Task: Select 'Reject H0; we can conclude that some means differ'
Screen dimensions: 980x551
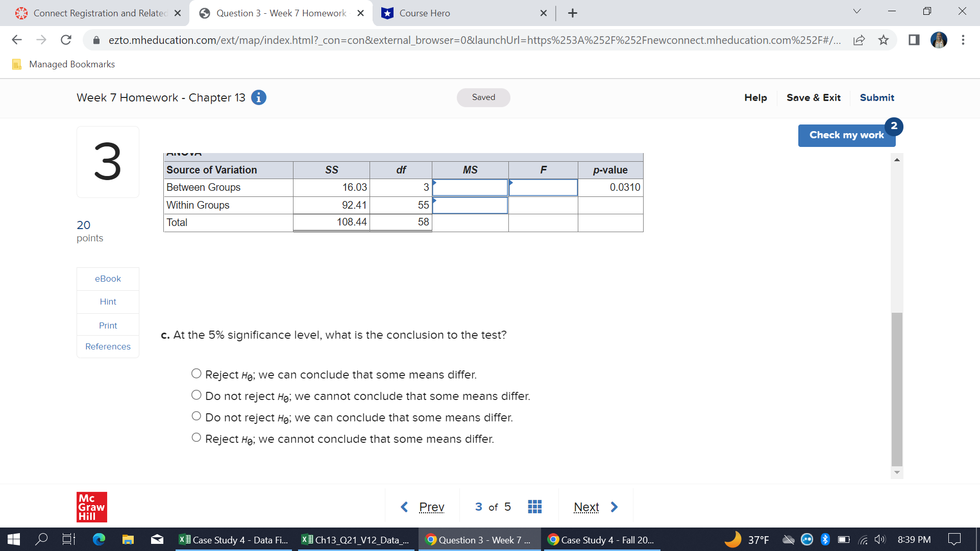Action: coord(196,373)
